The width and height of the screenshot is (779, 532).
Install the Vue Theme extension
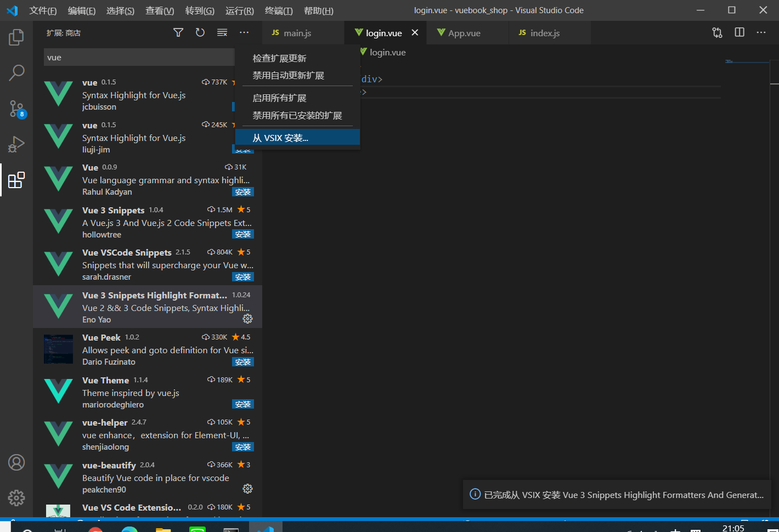coord(243,404)
